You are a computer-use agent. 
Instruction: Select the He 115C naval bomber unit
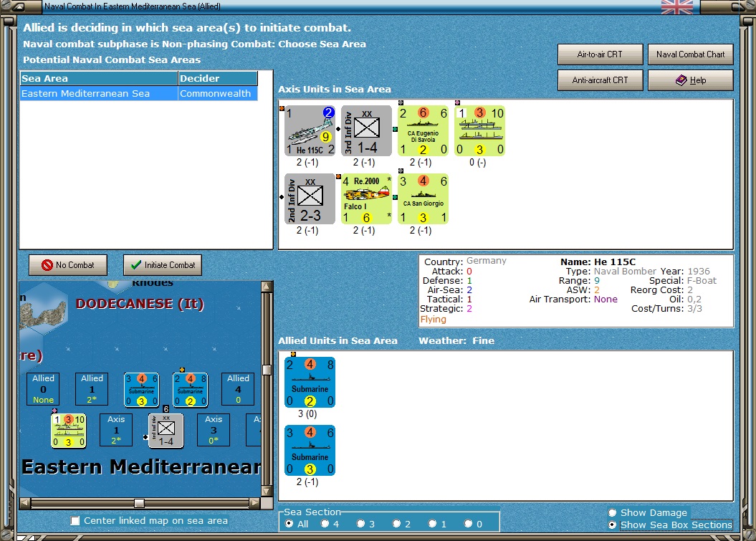pos(310,130)
